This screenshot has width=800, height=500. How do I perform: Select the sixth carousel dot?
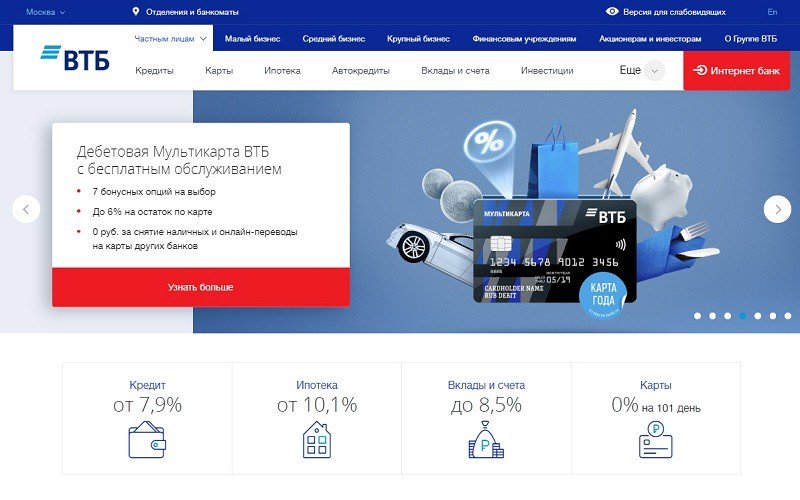[773, 316]
